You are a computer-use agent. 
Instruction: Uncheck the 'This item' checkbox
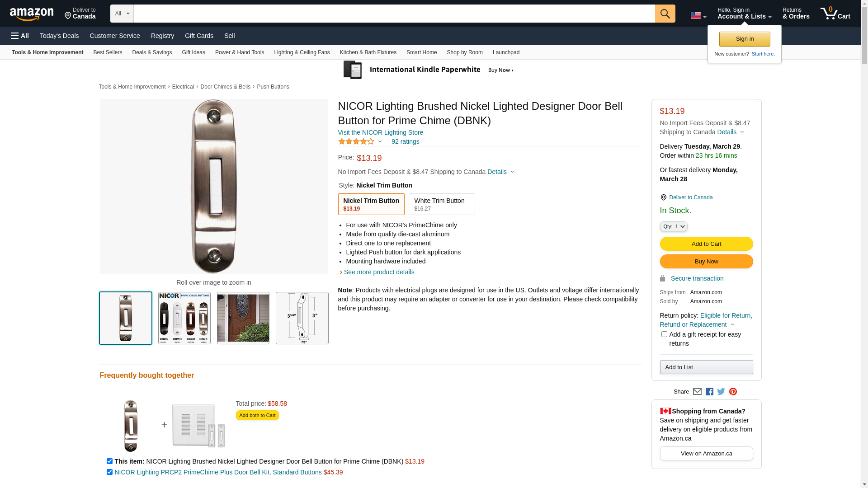[x=109, y=461]
